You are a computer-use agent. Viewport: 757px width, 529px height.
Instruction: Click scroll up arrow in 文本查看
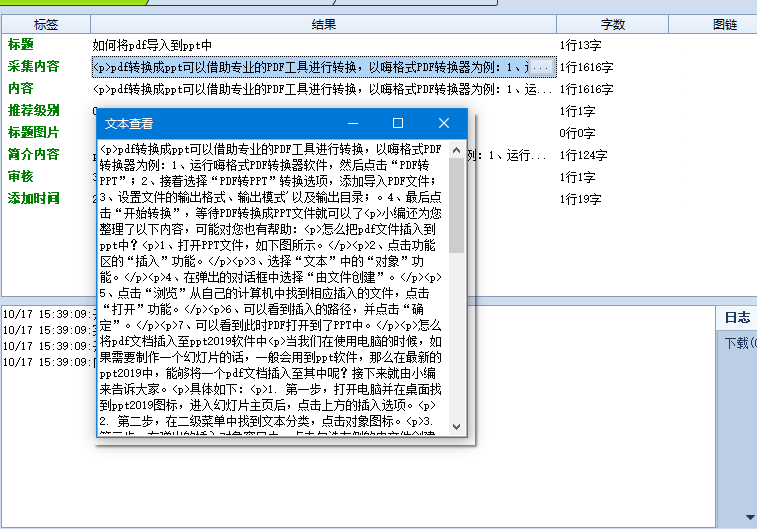pyautogui.click(x=456, y=150)
